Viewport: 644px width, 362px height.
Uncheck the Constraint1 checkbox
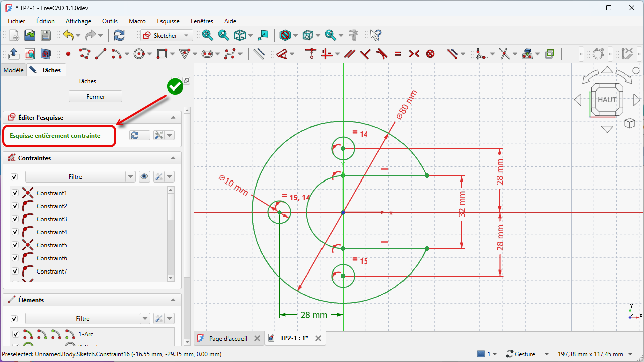[15, 193]
